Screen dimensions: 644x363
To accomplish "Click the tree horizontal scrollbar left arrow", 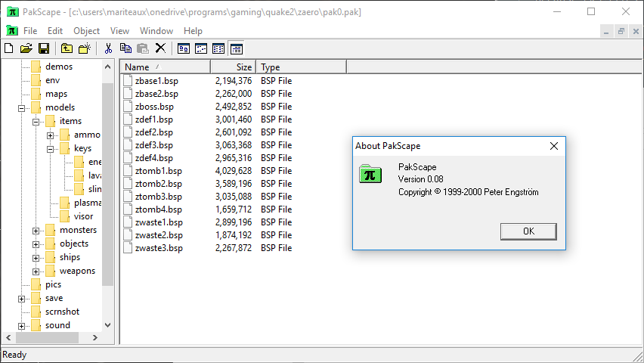I will (8, 337).
